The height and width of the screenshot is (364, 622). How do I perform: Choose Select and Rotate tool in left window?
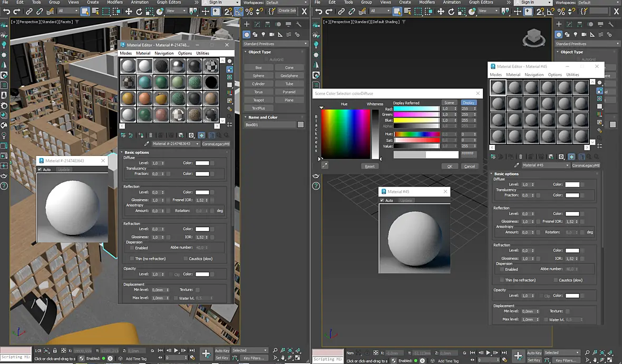click(139, 12)
